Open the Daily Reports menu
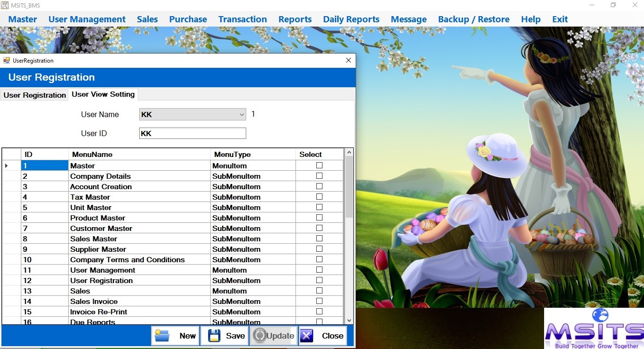 click(351, 19)
